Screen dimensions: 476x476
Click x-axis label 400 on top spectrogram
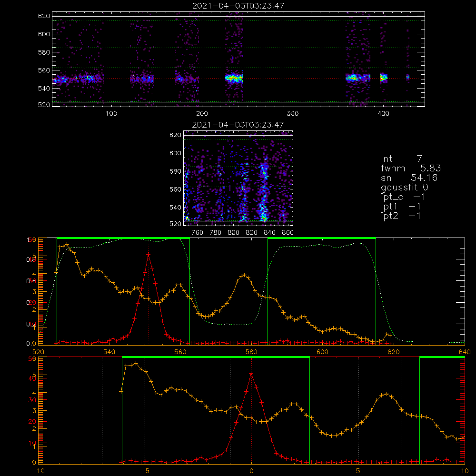pos(383,114)
